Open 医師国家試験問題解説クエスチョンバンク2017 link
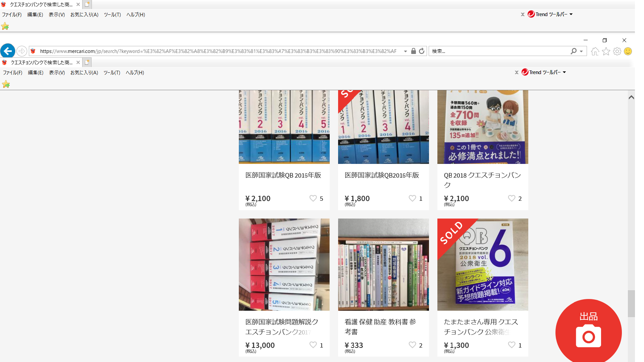Screen dimensions: 644x362 (282, 327)
